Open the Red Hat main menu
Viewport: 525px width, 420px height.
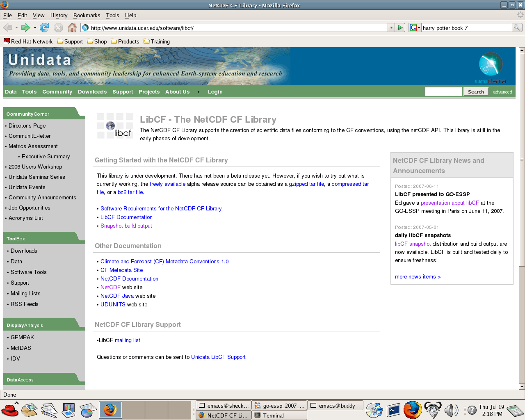pyautogui.click(x=9, y=410)
